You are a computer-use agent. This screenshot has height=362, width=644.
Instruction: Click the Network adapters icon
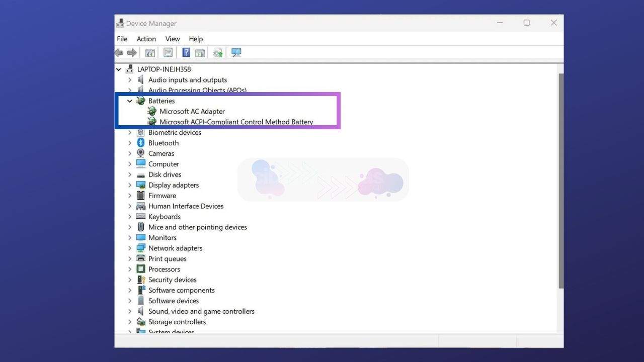[141, 248]
